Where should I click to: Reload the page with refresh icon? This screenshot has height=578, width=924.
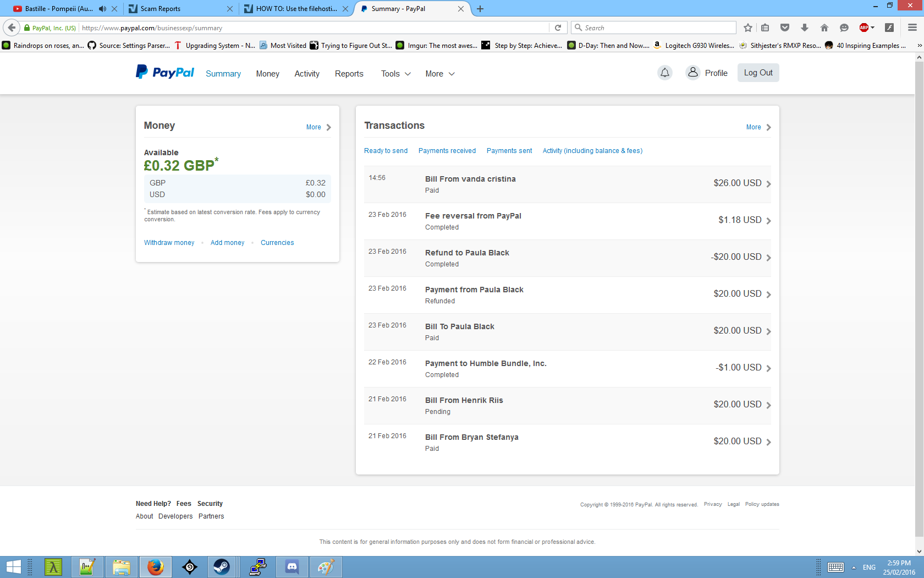click(558, 28)
